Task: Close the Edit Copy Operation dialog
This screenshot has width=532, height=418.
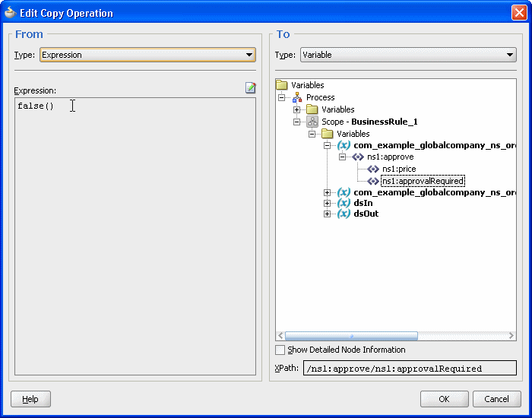Action: pos(519,13)
